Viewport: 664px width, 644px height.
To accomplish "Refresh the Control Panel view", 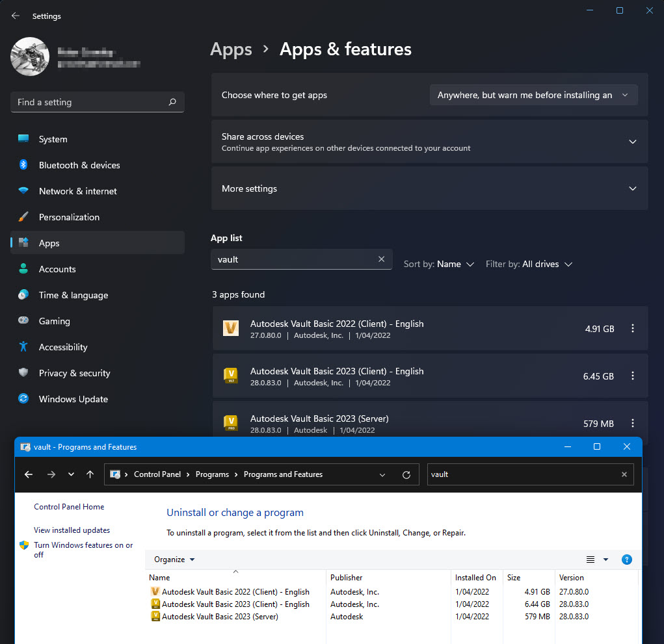I will point(406,474).
